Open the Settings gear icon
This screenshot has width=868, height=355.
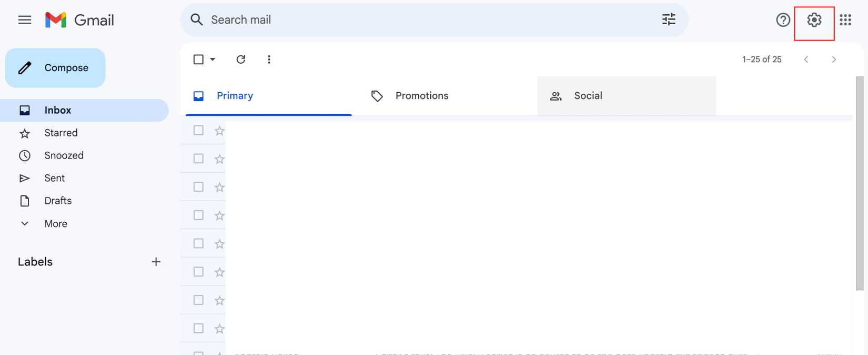click(x=814, y=20)
